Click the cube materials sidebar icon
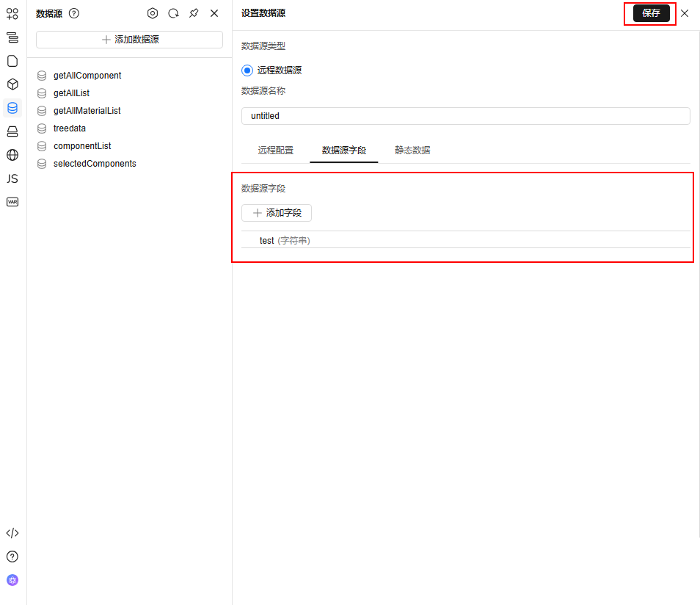The height and width of the screenshot is (605, 700). click(12, 84)
